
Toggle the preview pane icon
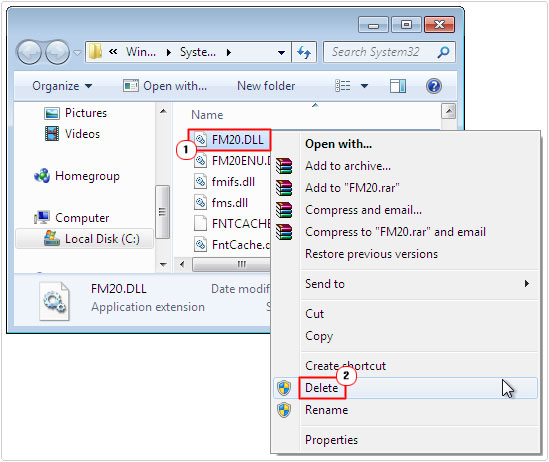pos(398,86)
